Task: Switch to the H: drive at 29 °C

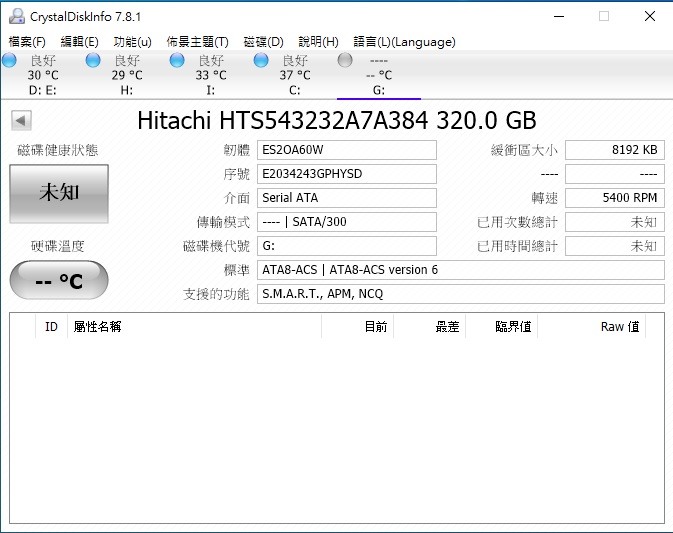Action: (x=127, y=75)
